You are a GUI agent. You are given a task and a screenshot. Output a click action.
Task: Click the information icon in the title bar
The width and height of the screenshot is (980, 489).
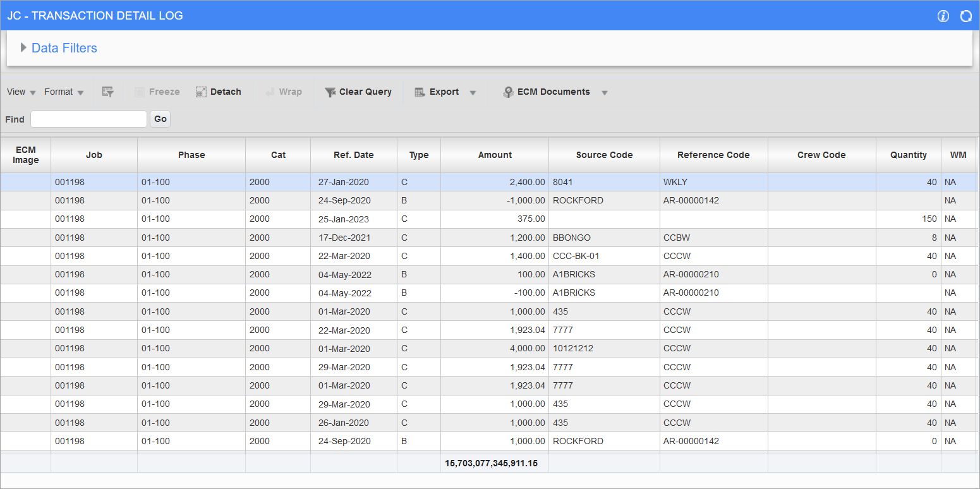(943, 16)
